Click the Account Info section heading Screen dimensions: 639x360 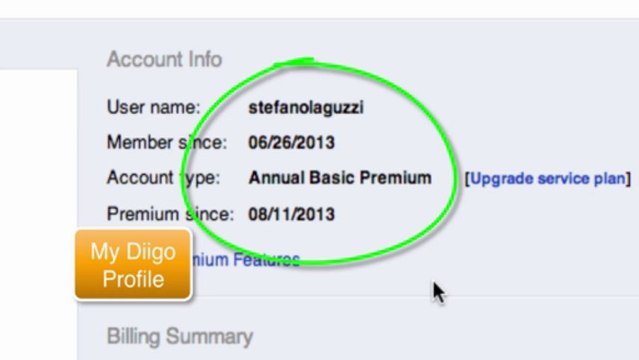coord(164,59)
